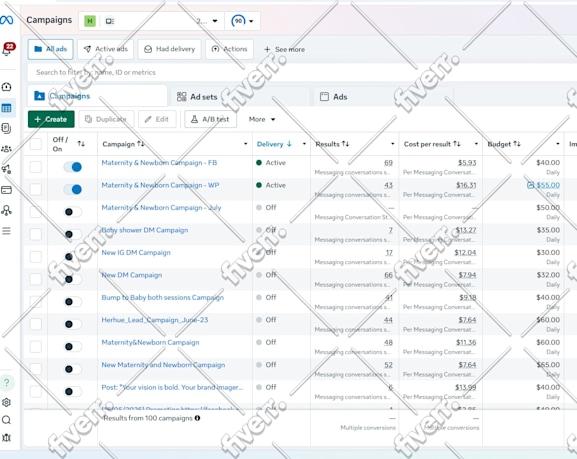
Task: Open account overview gauge icon in sidebar
Action: pos(6,87)
